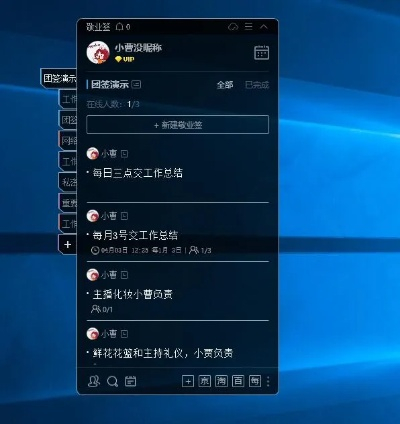Click small icon beside 小曹 above 主播化妆小曹负责
400x424 pixels.
coord(124,275)
